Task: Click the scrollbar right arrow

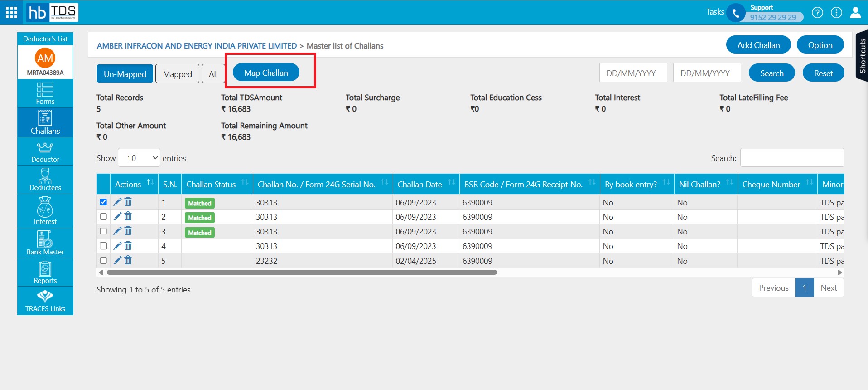Action: point(839,273)
